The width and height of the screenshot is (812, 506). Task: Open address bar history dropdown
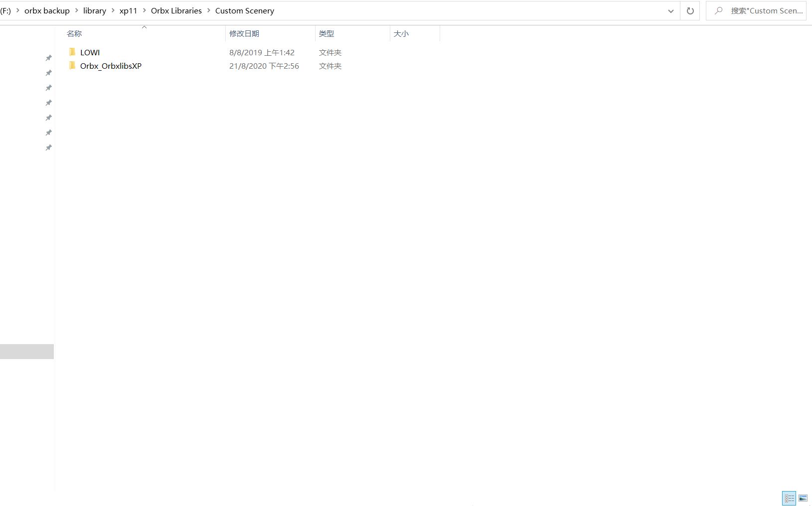click(x=671, y=11)
